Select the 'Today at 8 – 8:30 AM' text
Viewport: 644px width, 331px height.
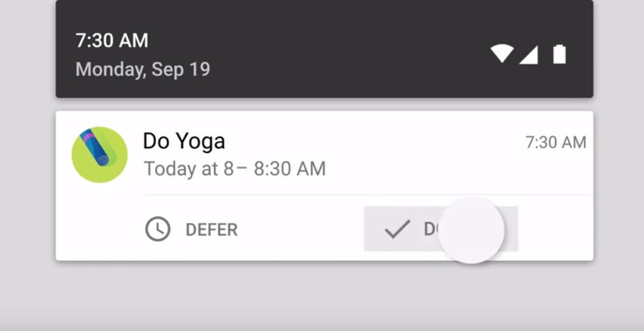pos(234,168)
